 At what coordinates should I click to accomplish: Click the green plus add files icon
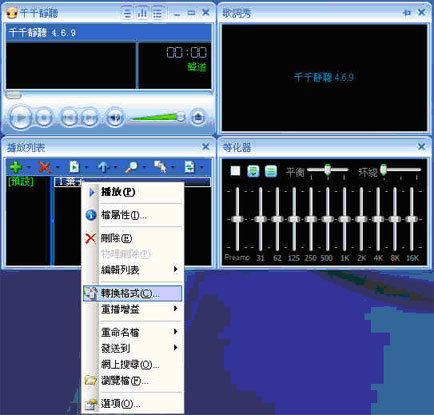point(16,167)
